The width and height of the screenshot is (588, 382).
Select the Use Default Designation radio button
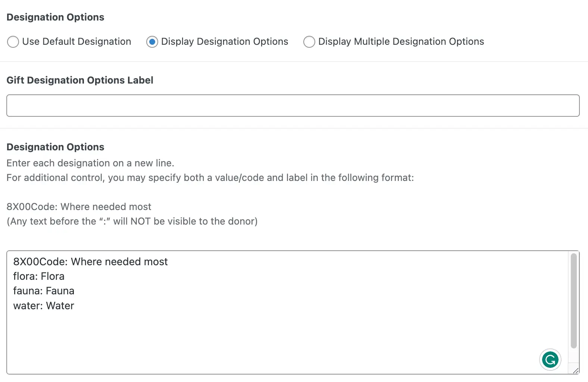(x=13, y=42)
